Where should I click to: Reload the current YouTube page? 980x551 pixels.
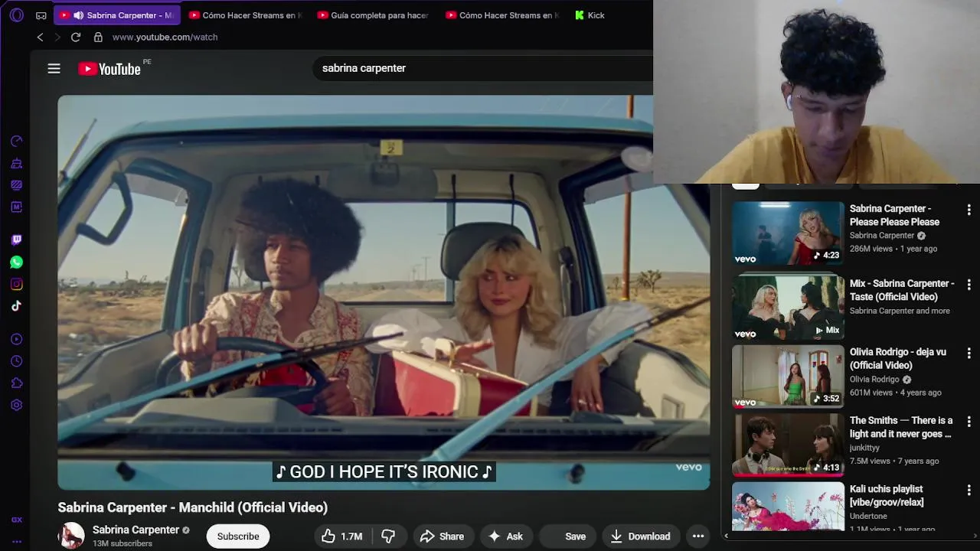pyautogui.click(x=76, y=37)
